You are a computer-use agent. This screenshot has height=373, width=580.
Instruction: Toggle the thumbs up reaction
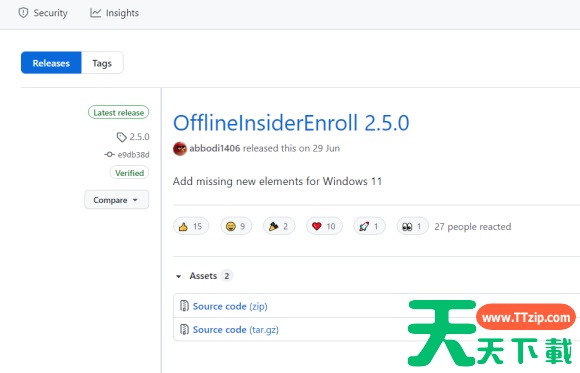(x=191, y=226)
